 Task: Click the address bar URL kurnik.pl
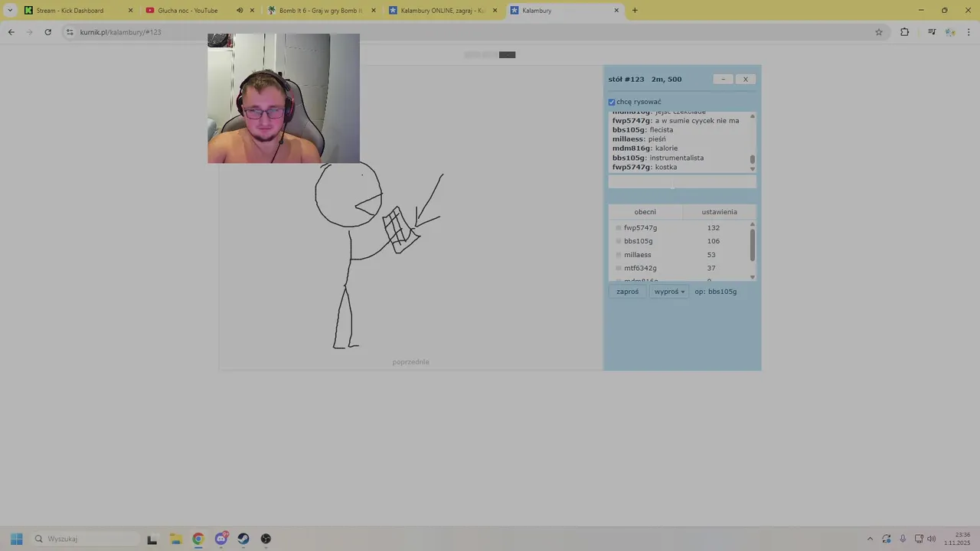[x=120, y=32]
